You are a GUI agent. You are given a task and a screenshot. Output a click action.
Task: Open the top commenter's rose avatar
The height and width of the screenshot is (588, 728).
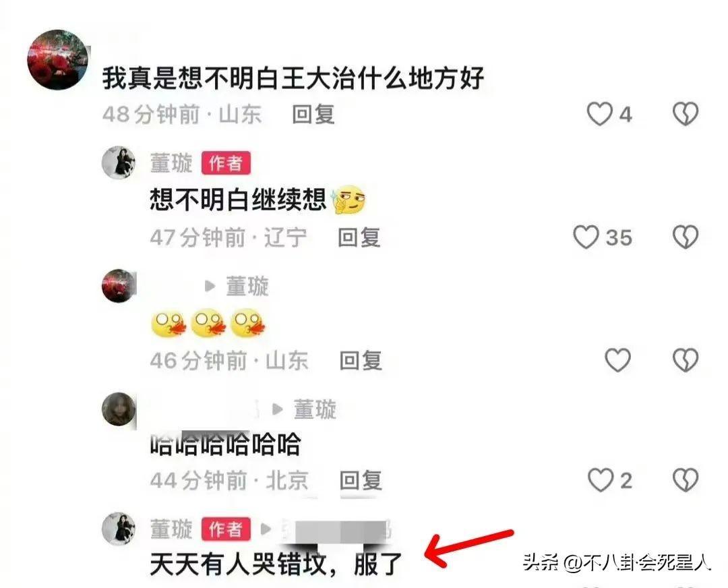(57, 59)
